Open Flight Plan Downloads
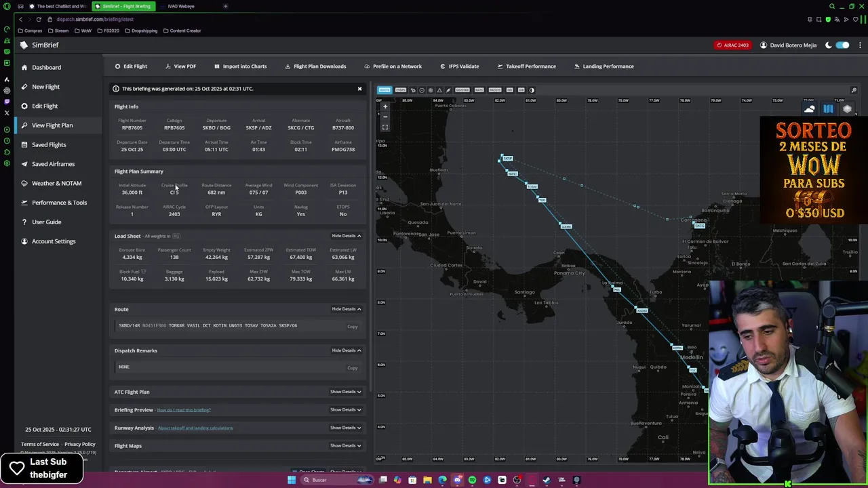This screenshot has width=868, height=488. point(315,66)
